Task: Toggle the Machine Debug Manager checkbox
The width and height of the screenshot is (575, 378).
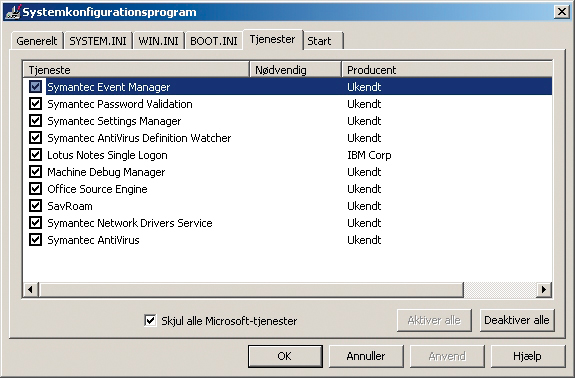Action: (36, 172)
